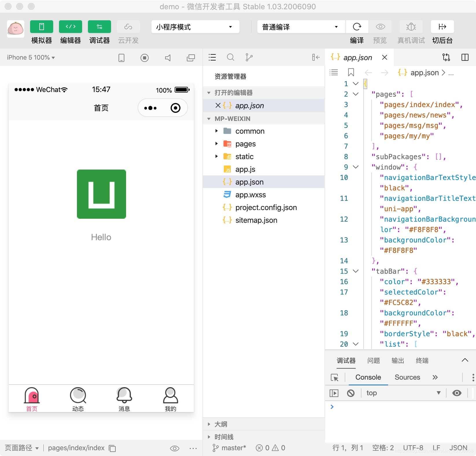The width and height of the screenshot is (476, 456).
Task: Click the source control branch icon above explorer
Action: [249, 57]
